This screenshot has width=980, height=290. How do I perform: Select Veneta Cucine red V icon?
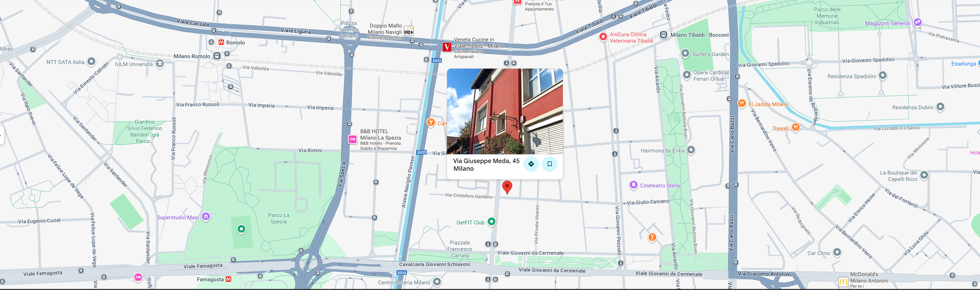click(x=447, y=47)
